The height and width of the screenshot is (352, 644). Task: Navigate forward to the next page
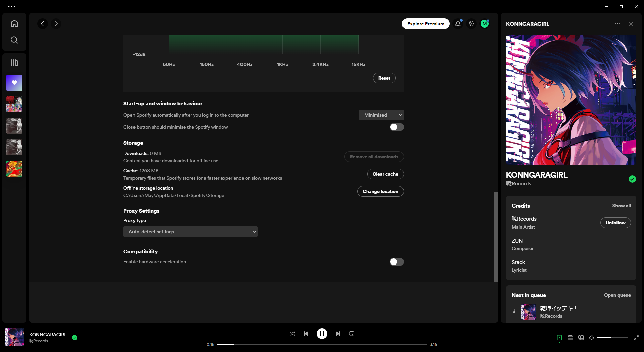tap(56, 24)
